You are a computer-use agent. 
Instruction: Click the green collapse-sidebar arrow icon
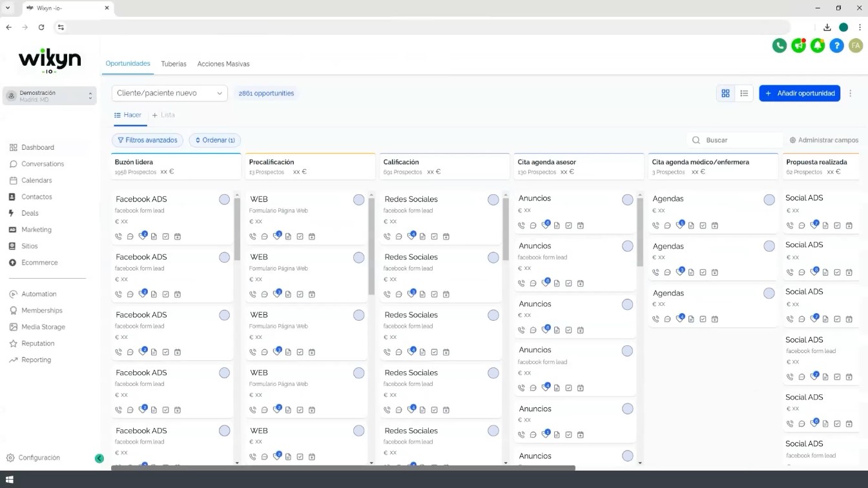[99, 458]
